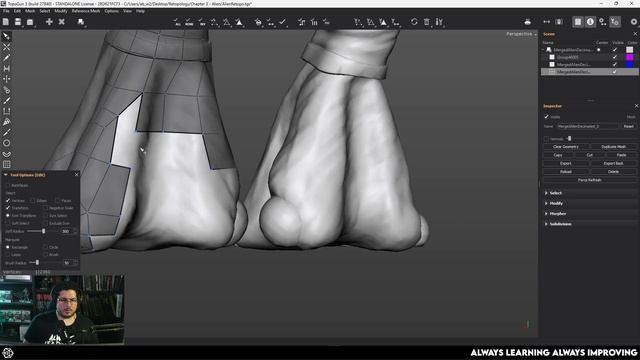Click the Select None toolbar icon

point(189,22)
